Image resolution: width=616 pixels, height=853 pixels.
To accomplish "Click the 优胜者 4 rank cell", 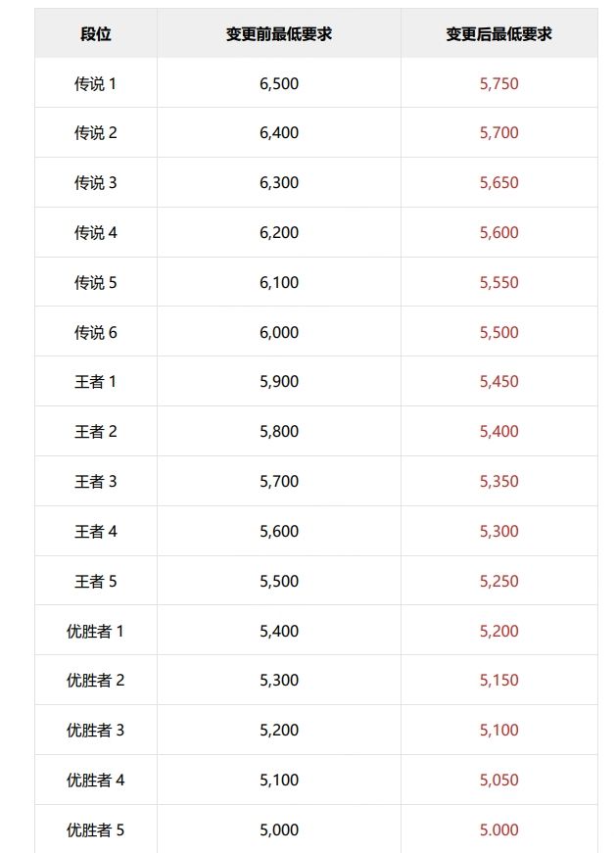I will 96,780.
